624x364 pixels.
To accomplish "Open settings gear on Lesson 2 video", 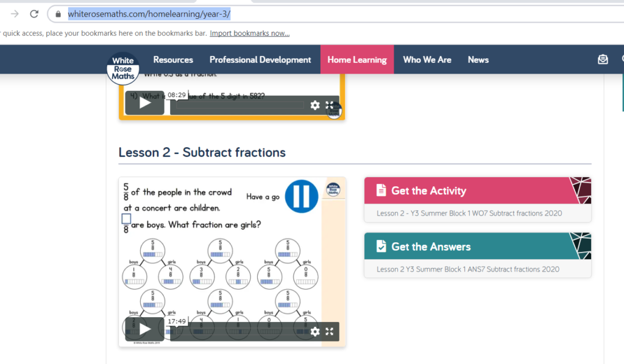I will coord(315,332).
